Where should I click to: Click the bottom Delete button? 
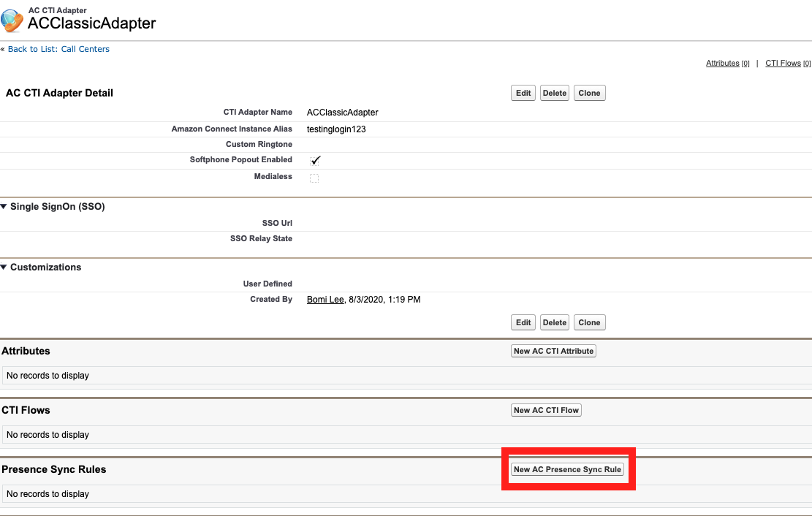point(555,323)
